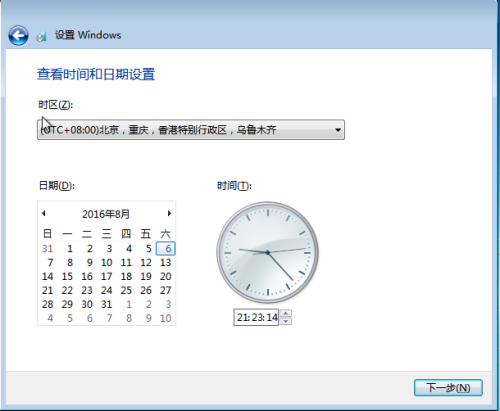500x411 pixels.
Task: Select August 22 in calendar
Action: click(67, 290)
